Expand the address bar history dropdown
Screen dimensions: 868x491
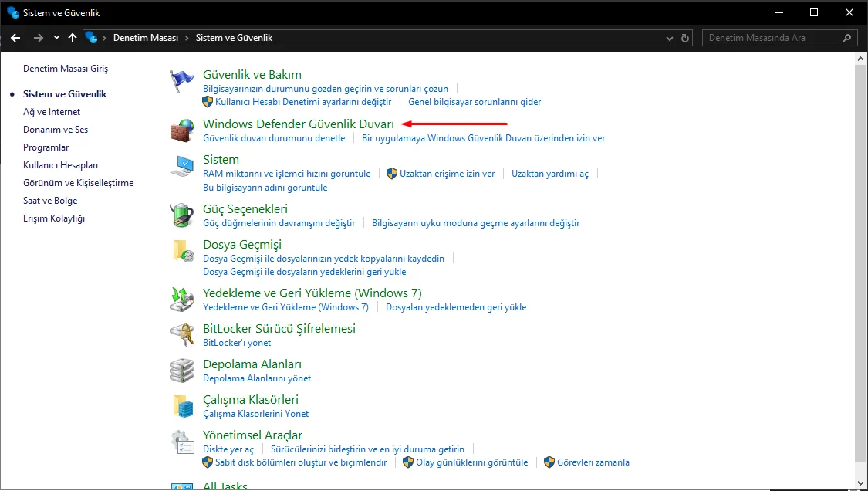point(670,39)
